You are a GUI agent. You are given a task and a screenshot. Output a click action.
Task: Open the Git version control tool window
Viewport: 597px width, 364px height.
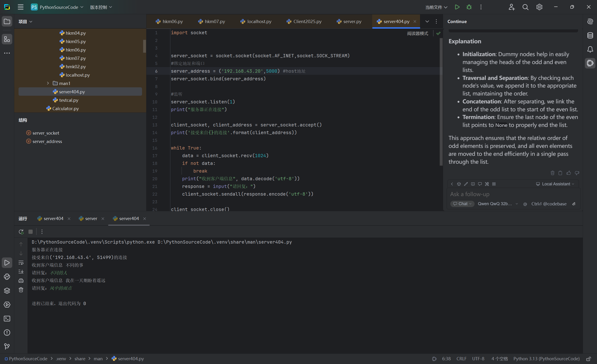pos(7,346)
